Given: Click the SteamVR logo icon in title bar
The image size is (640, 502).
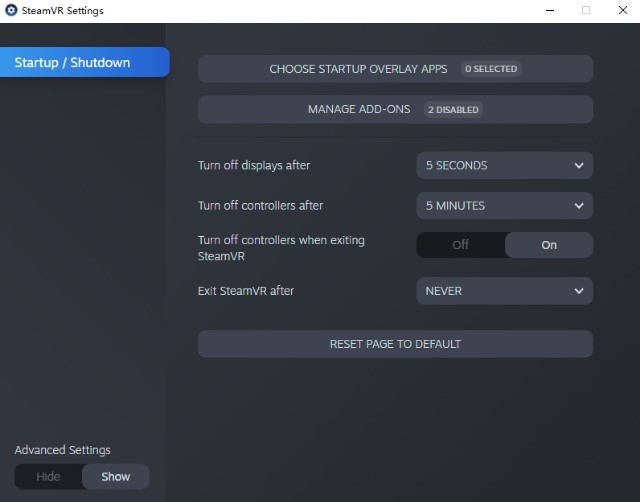Looking at the screenshot, I should coord(11,10).
